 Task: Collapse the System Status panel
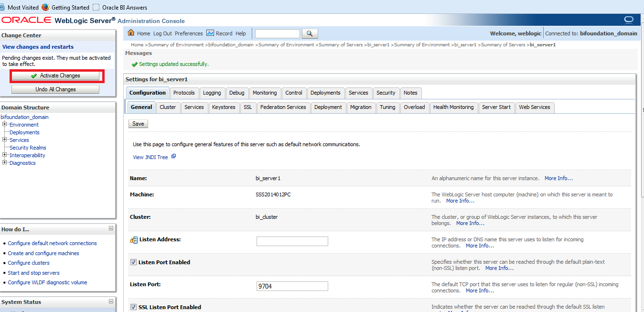(x=111, y=301)
